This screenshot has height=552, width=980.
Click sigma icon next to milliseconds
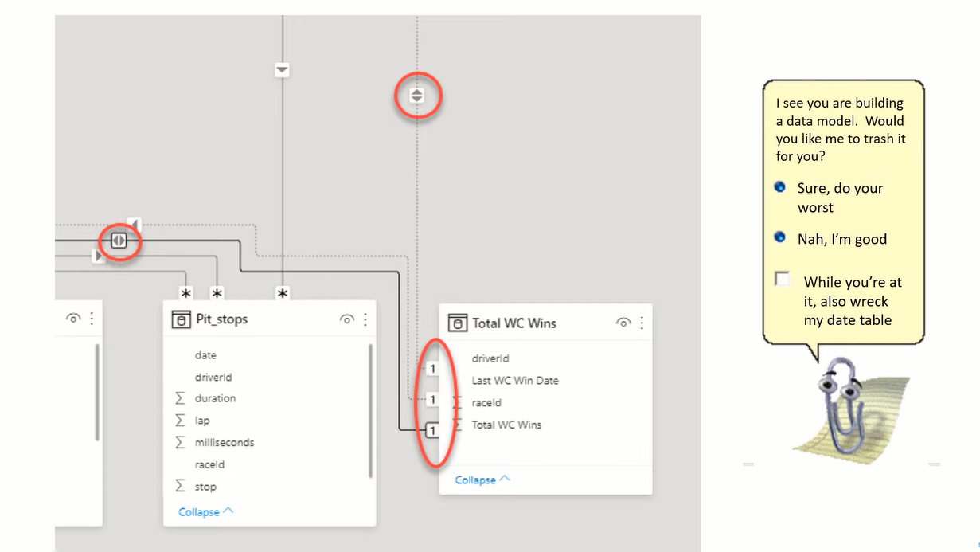[180, 442]
